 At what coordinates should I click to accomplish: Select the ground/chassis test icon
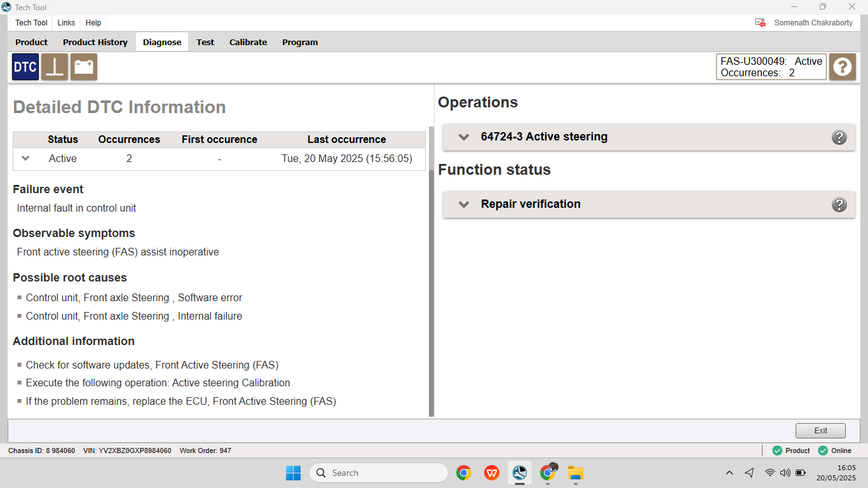(x=55, y=67)
